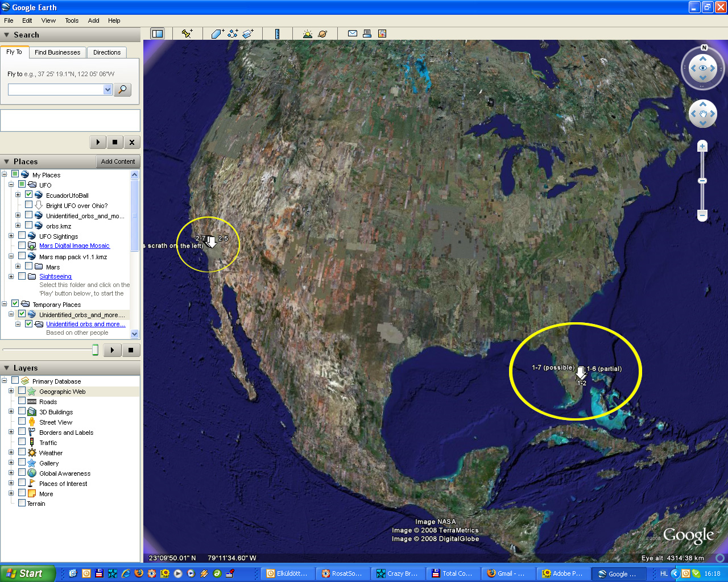Collapse the Places panel triangle
Image resolution: width=728 pixels, height=582 pixels.
click(7, 161)
